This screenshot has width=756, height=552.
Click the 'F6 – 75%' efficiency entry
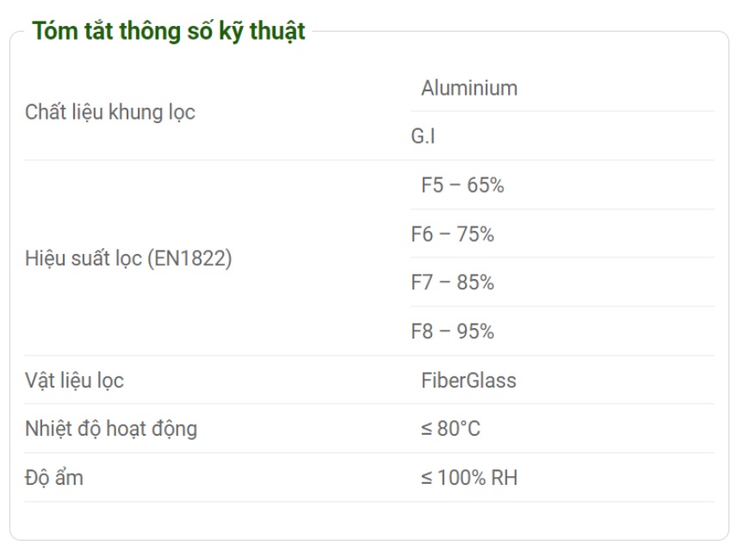452,234
